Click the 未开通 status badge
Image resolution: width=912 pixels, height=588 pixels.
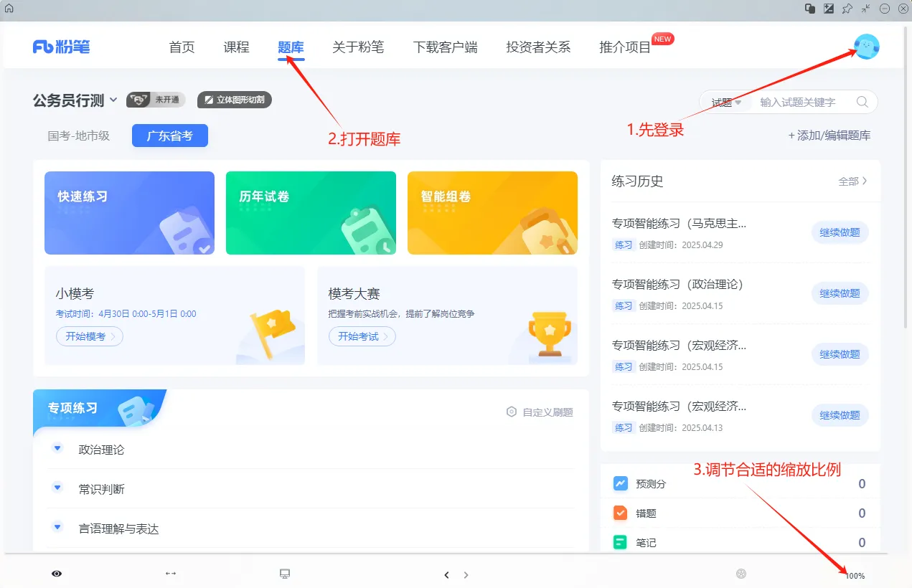[156, 100]
